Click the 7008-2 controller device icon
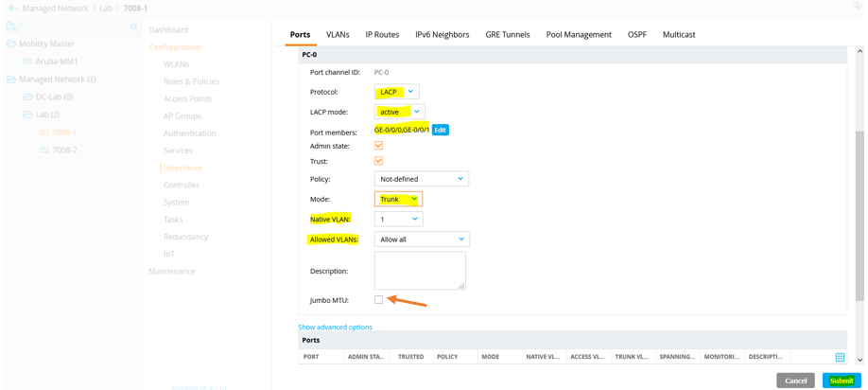The width and height of the screenshot is (868, 390). point(44,150)
